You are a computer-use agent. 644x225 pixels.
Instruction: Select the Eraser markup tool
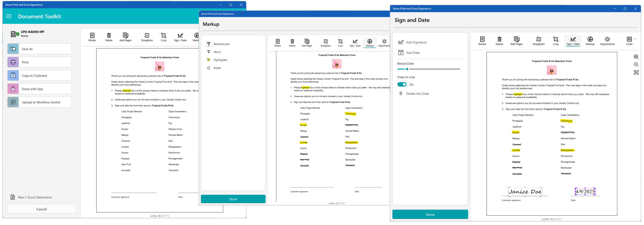tap(217, 68)
